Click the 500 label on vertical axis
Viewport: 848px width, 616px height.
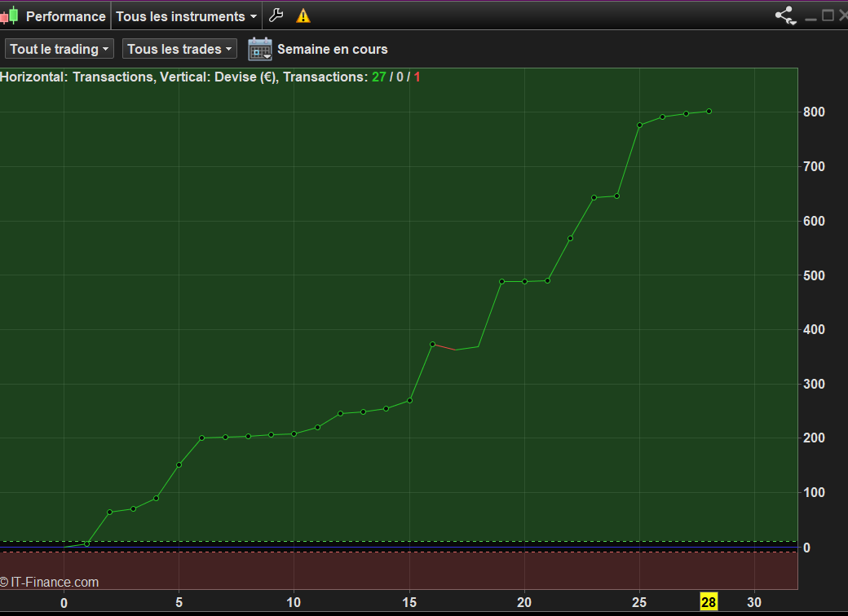[x=814, y=275]
